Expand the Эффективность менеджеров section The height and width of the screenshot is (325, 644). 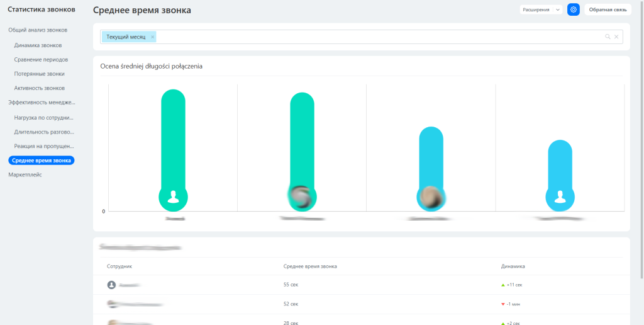(x=42, y=102)
